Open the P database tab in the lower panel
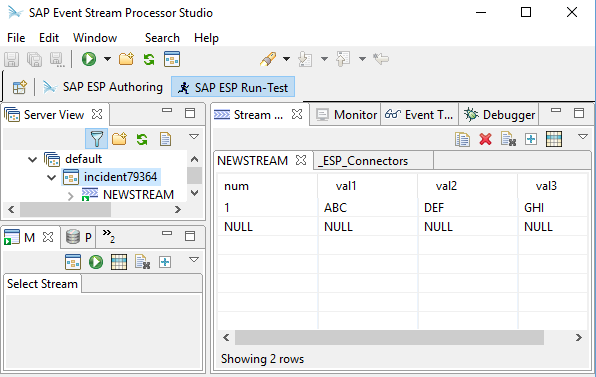Viewport: 596px width, 377px height. coord(79,237)
